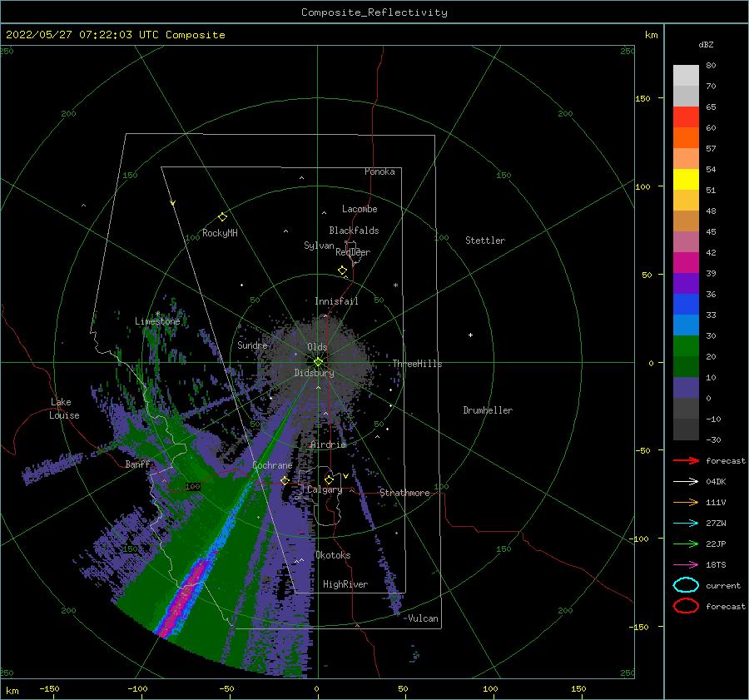The width and height of the screenshot is (749, 700).
Task: Click the HighRiver label
Action: [x=345, y=584]
